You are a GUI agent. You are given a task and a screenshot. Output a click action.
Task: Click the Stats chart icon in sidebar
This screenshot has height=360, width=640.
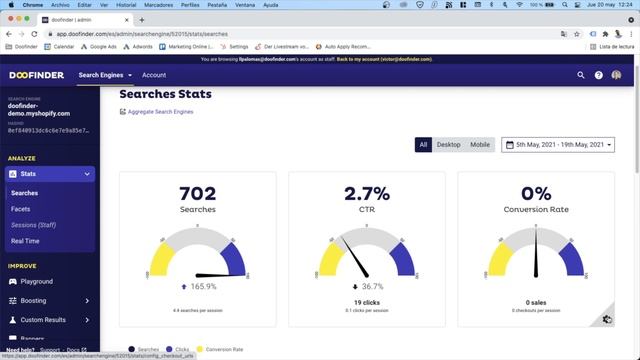click(x=13, y=174)
